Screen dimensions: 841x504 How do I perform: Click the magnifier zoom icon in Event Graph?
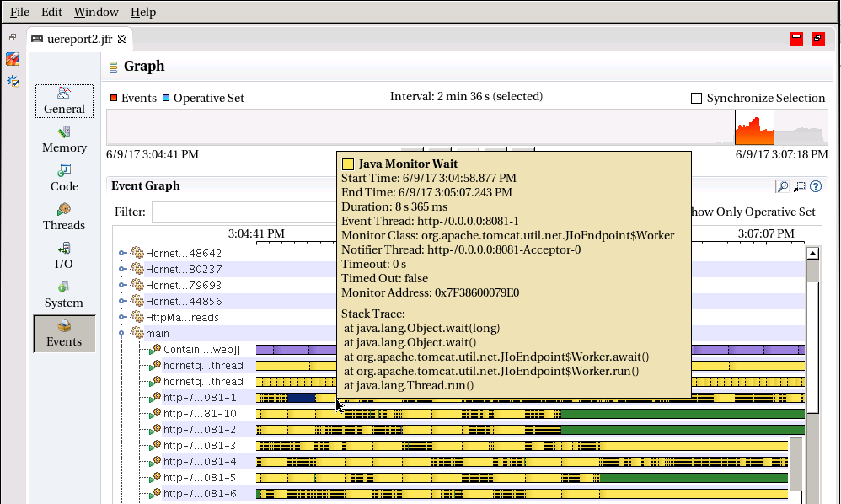click(780, 186)
